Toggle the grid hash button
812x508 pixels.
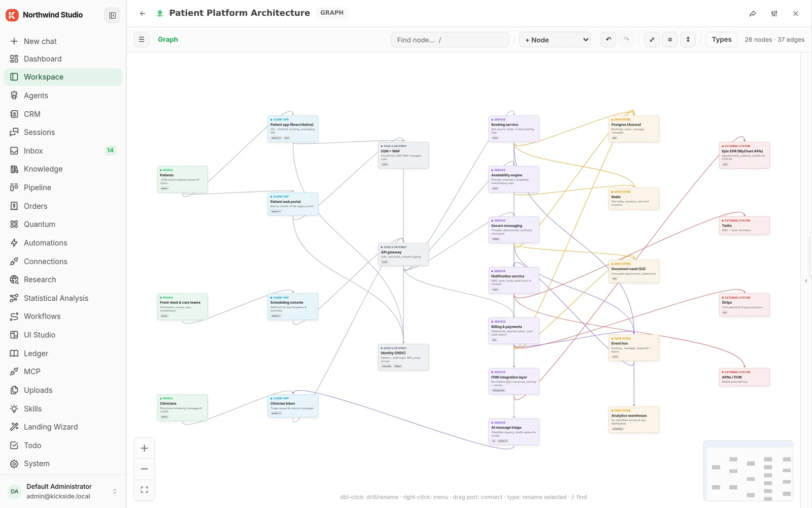click(670, 40)
